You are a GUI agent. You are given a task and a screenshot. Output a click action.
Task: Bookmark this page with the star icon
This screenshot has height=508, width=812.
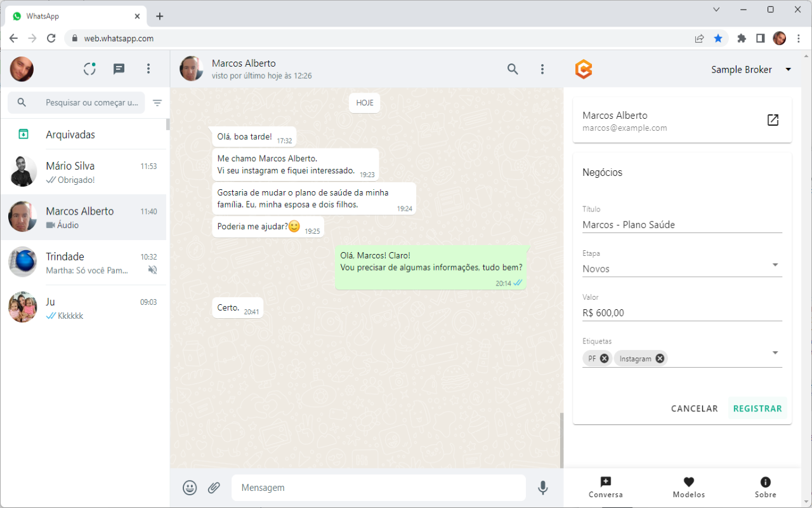tap(718, 38)
